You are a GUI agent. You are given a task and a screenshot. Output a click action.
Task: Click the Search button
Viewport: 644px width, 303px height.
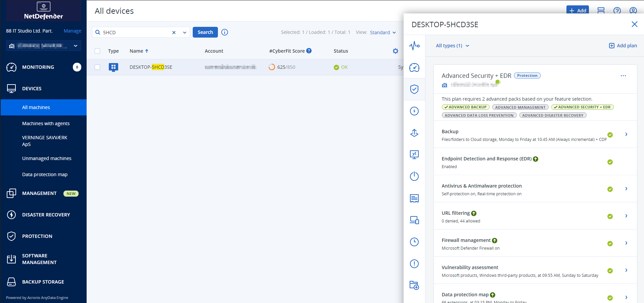click(x=205, y=32)
